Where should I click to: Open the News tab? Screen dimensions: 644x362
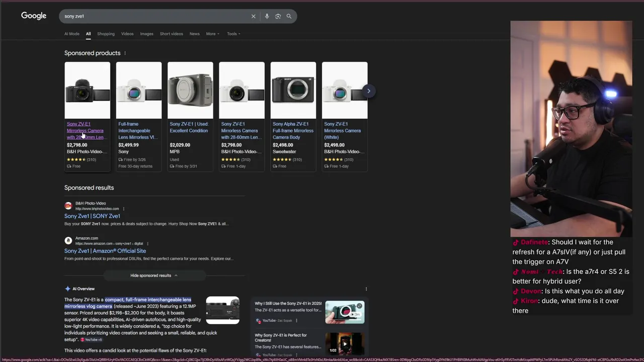click(x=195, y=34)
